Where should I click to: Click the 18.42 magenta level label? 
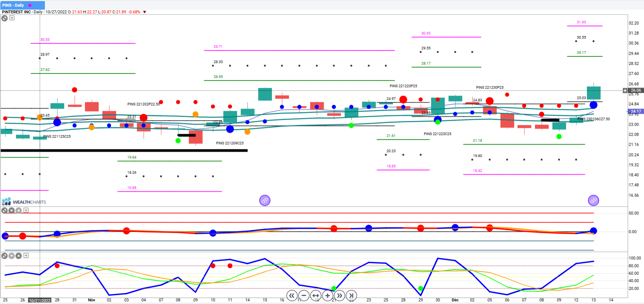[x=477, y=171]
